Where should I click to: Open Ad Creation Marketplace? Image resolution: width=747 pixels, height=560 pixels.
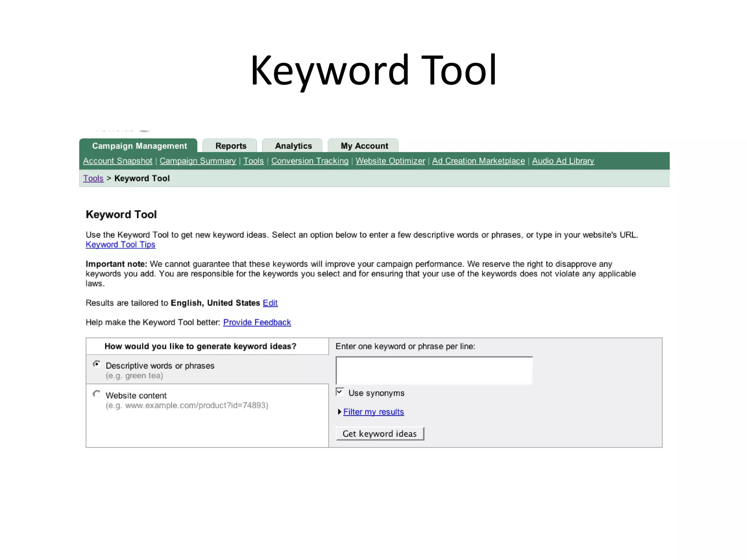(x=479, y=161)
